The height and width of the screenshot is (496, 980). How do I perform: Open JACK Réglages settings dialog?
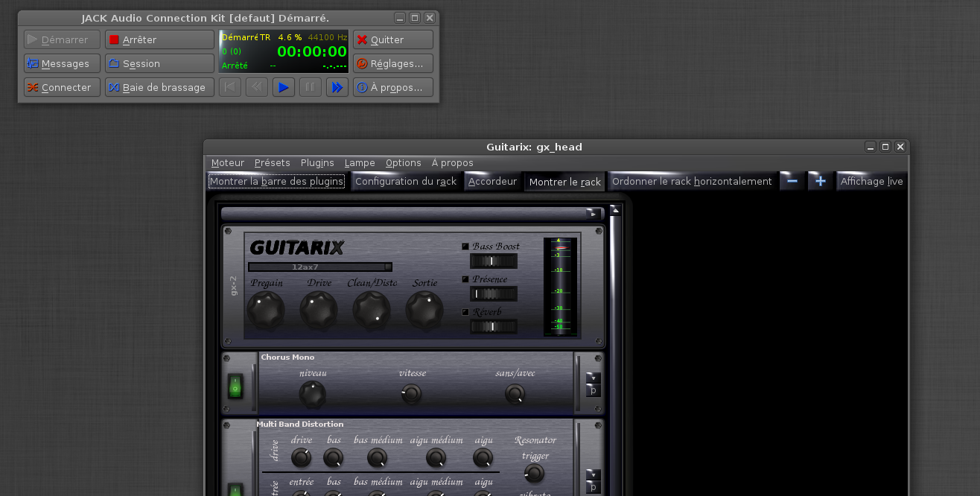click(x=392, y=63)
